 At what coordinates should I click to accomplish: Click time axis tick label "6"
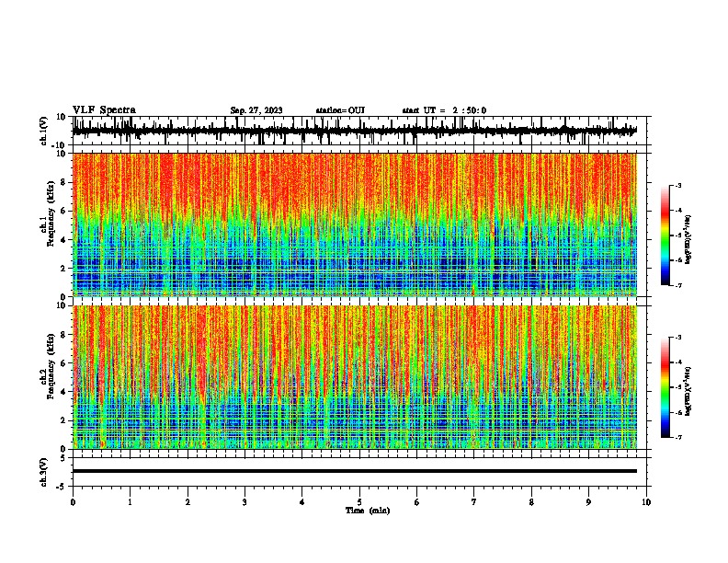pos(416,502)
